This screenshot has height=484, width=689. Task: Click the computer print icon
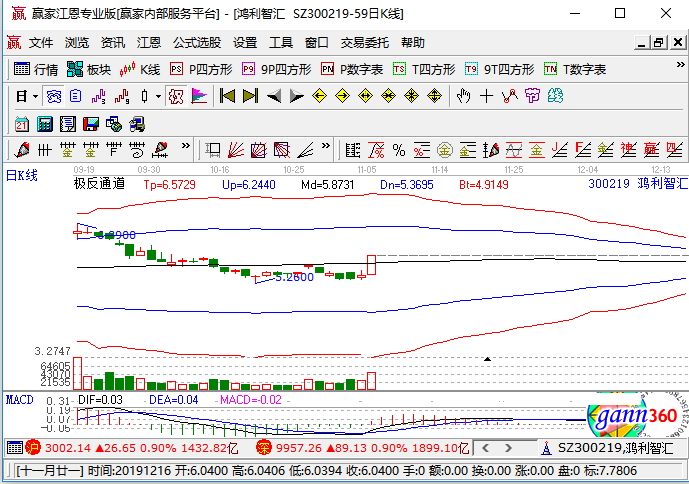137,124
